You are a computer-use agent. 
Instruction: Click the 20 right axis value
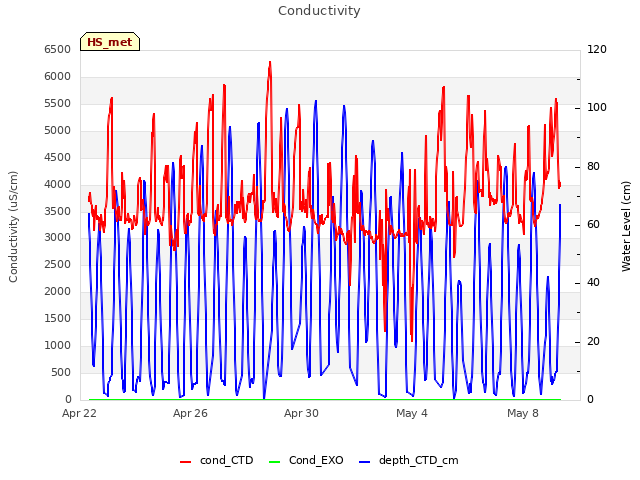593,342
